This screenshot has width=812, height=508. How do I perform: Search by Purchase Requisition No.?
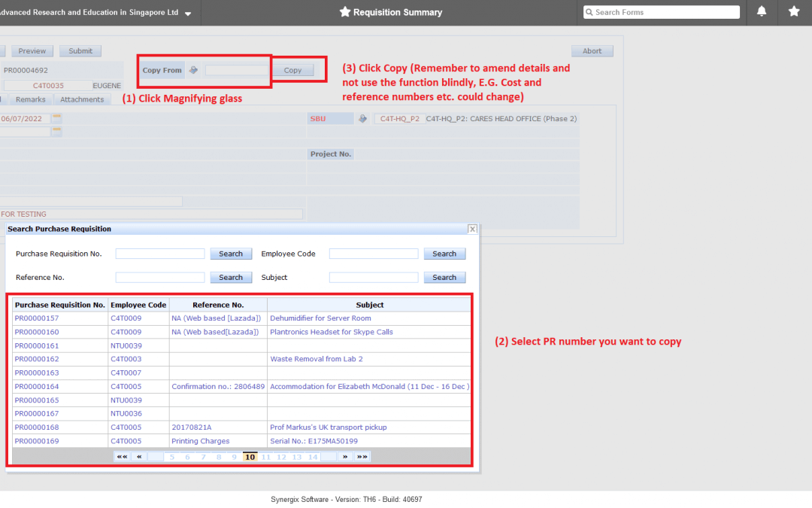click(231, 254)
